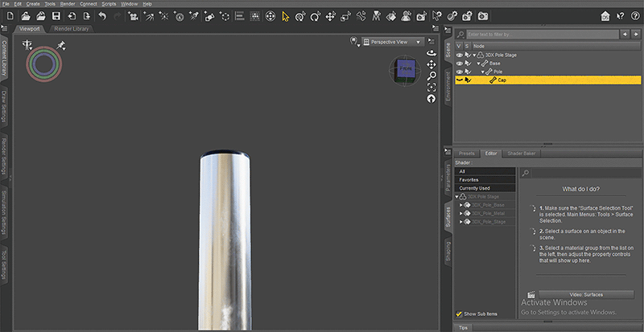Select the Currently Used filter
Screen dimensions: 644x332
click(485, 188)
